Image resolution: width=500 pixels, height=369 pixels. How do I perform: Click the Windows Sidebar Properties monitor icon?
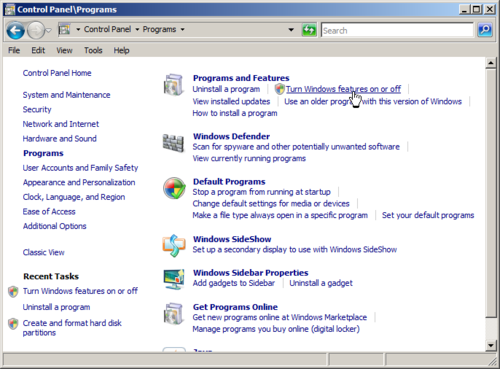click(174, 279)
